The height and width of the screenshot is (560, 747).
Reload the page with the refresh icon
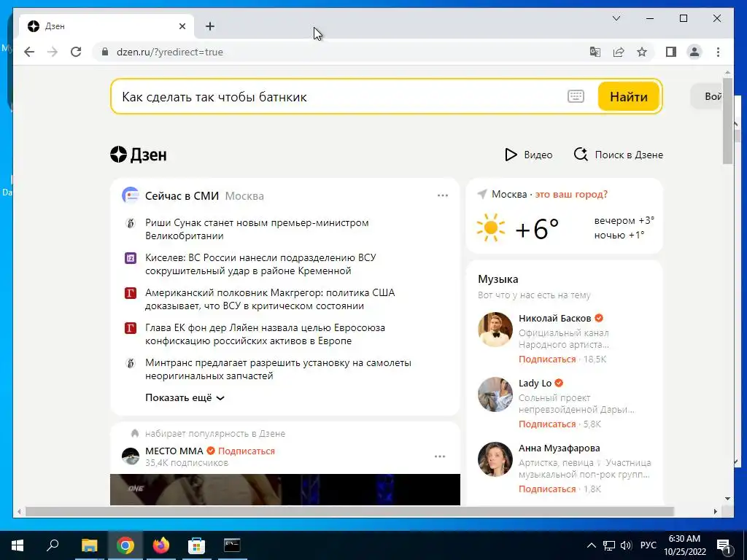pyautogui.click(x=76, y=52)
